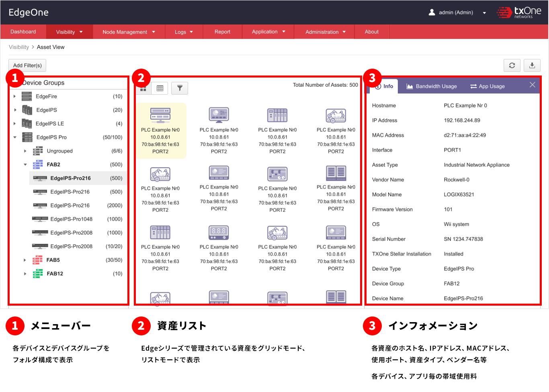Open the admin account dropdown arrow
This screenshot has width=549, height=392.
pyautogui.click(x=484, y=13)
